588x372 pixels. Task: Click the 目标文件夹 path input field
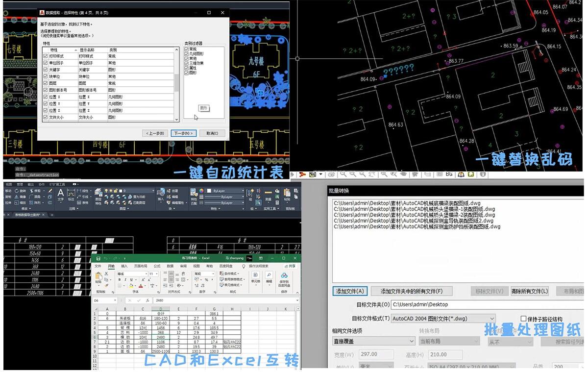pyautogui.click(x=487, y=304)
